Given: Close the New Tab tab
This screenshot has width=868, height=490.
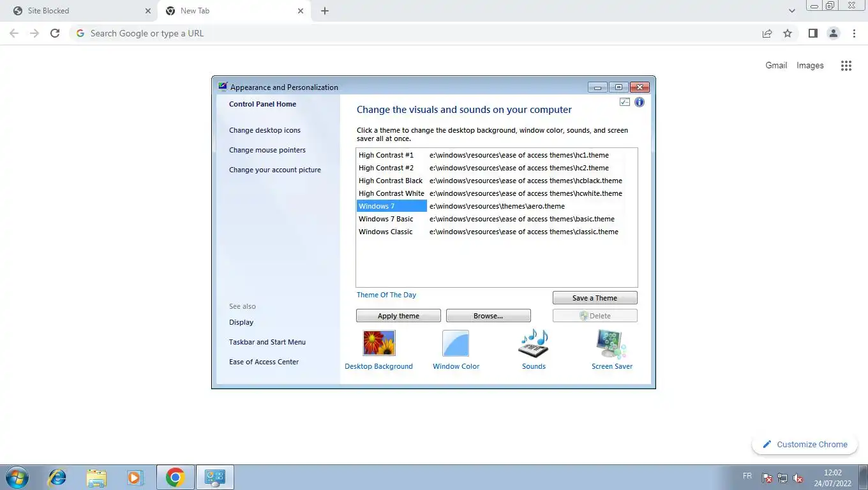Looking at the screenshot, I should (x=301, y=11).
